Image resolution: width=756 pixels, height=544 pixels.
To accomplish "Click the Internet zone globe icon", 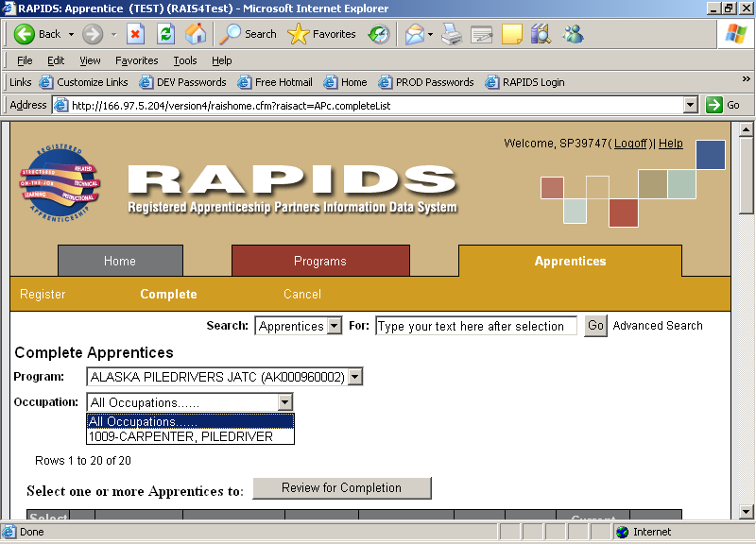I will pos(623,532).
